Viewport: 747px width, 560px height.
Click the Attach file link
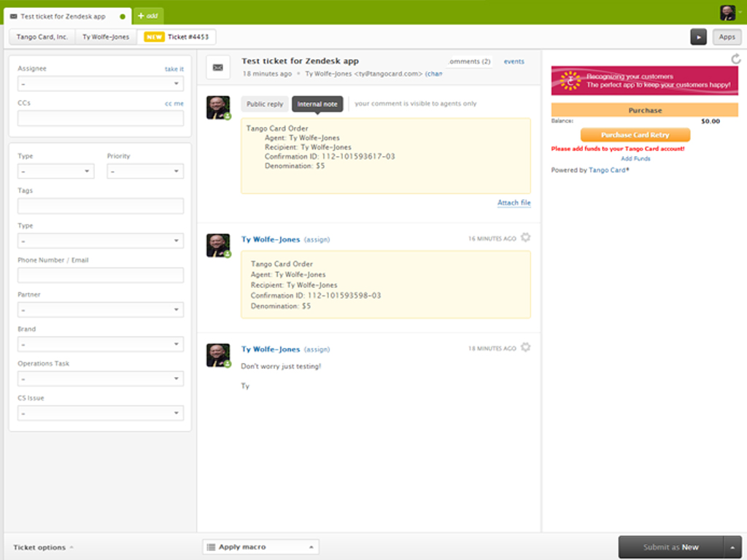click(x=514, y=203)
